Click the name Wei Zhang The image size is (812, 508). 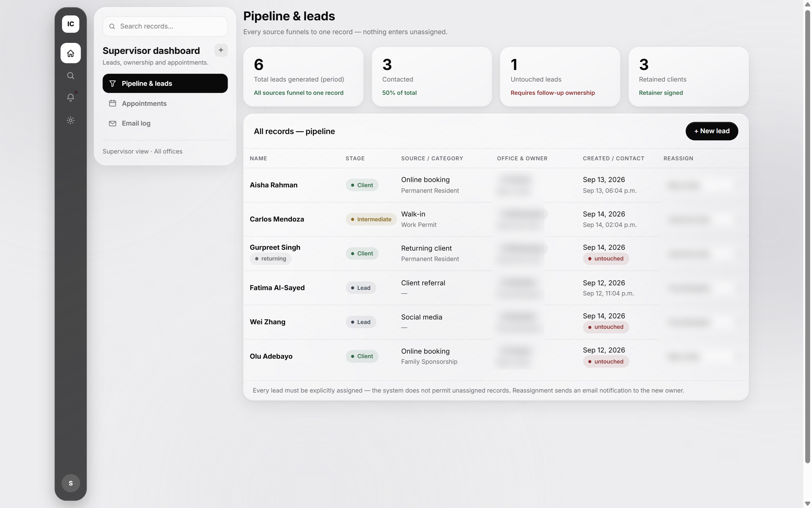coord(267,322)
